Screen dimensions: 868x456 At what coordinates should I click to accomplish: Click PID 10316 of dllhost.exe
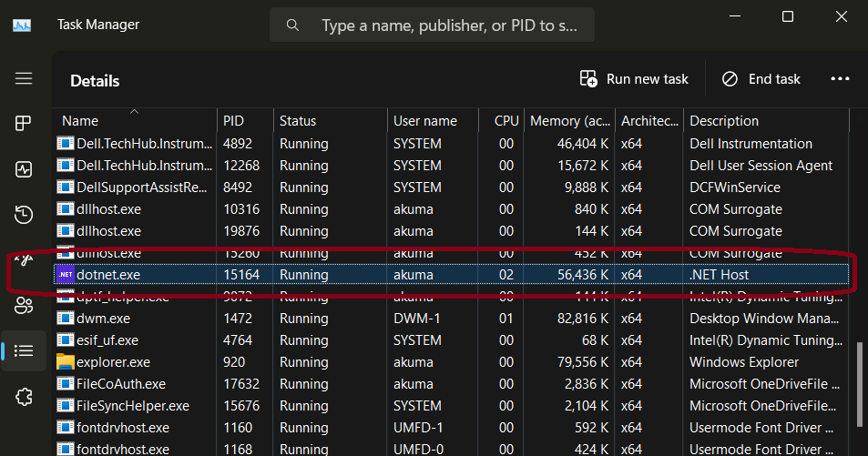click(x=241, y=209)
